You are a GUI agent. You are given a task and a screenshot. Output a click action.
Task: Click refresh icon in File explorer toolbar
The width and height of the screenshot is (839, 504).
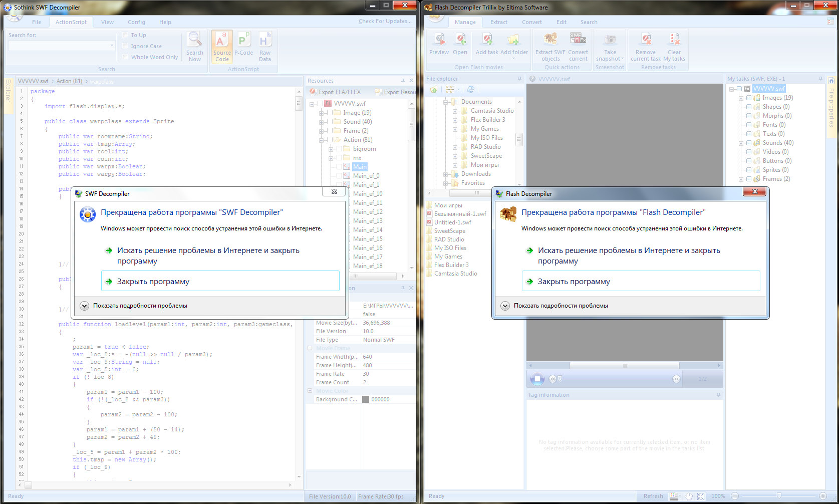click(471, 89)
